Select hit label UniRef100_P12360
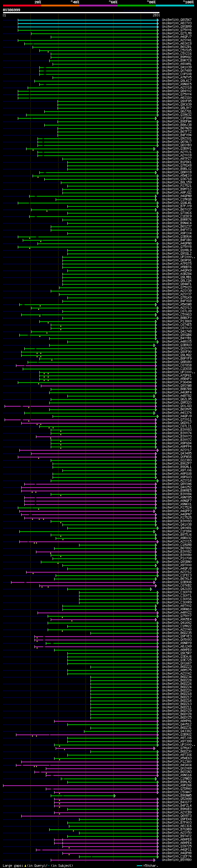This screenshot has height=868, width=197. pos(177,761)
